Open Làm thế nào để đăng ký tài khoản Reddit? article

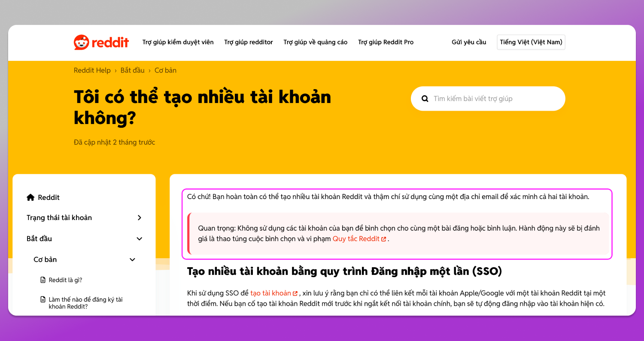[86, 303]
